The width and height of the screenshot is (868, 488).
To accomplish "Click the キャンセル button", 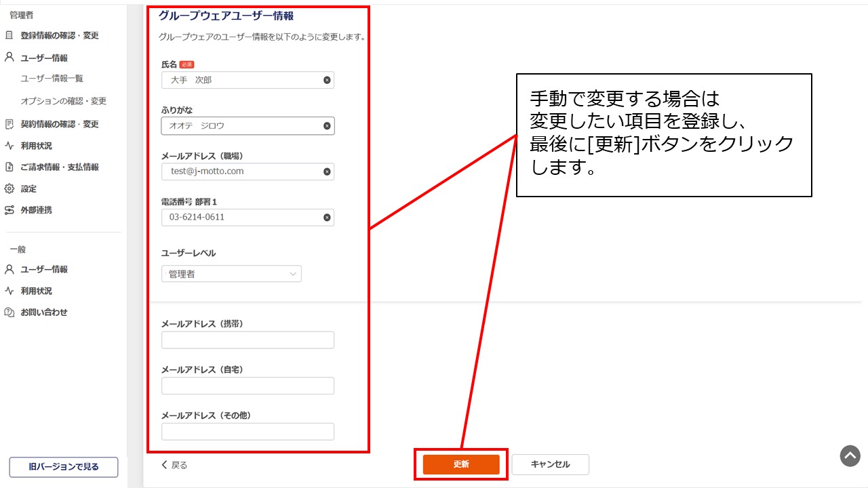I will point(550,464).
